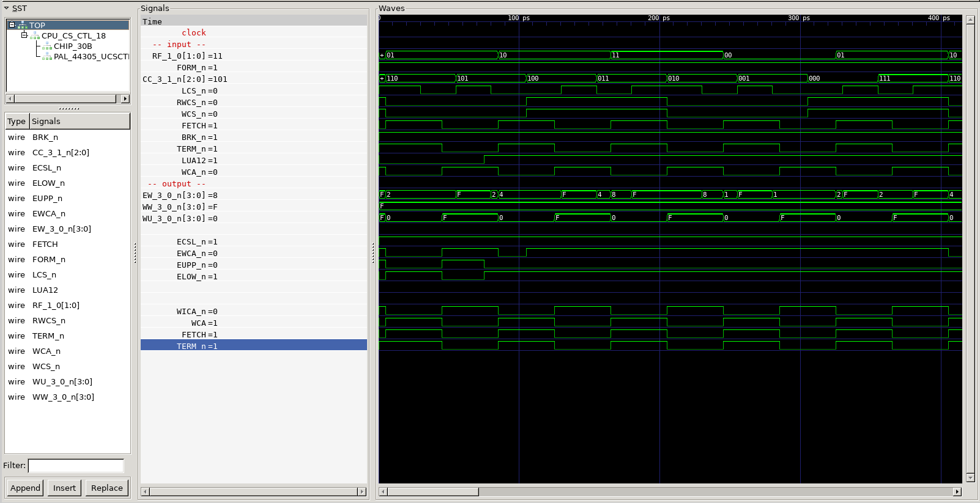Click the Signals column header in SST list
The image size is (980, 503).
click(80, 121)
